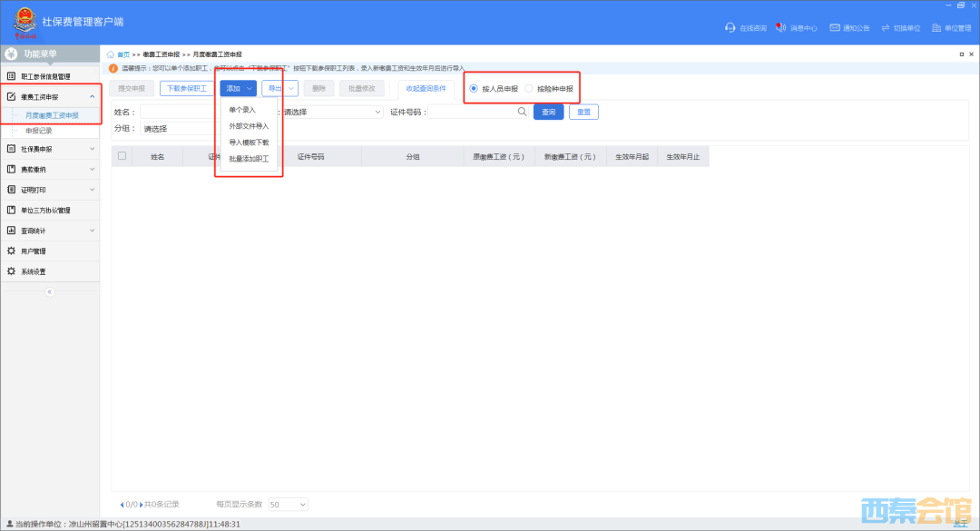Click the 姓名 input field
980x531 pixels.
177,112
